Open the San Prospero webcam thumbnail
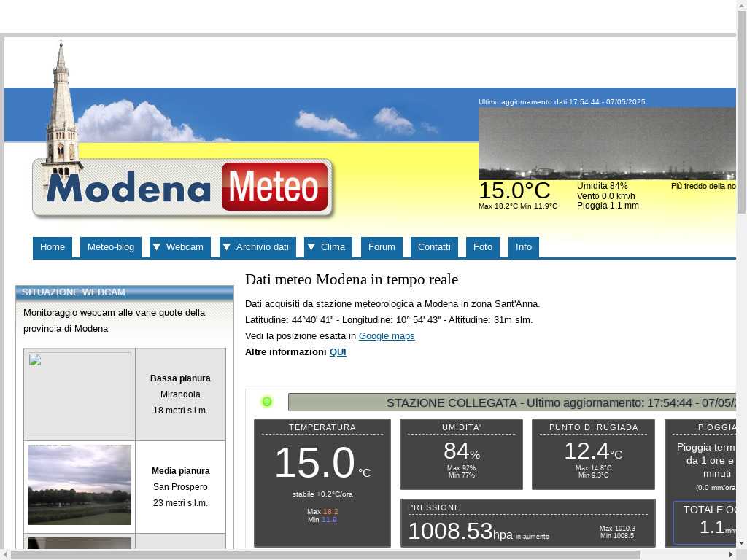747x560 pixels. 79,485
